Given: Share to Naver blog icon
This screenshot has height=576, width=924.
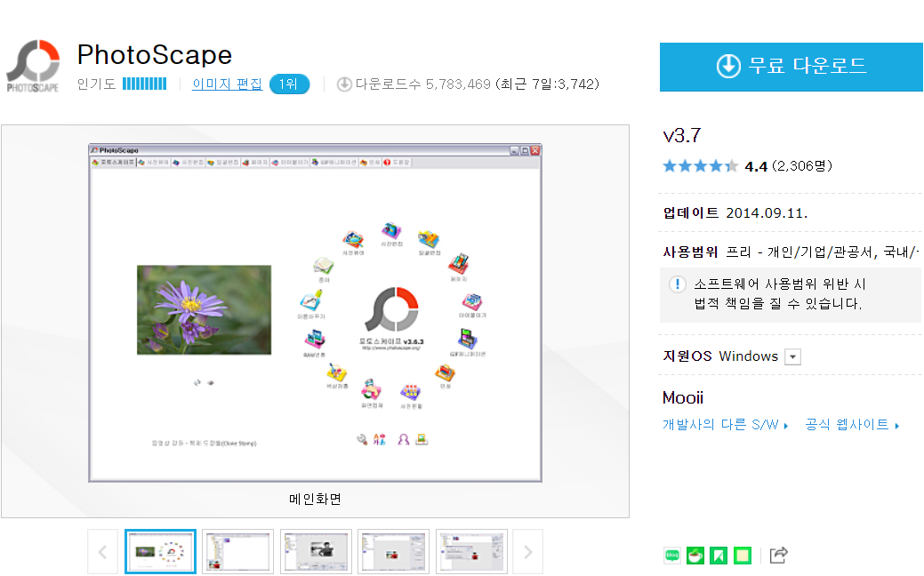Looking at the screenshot, I should [671, 555].
